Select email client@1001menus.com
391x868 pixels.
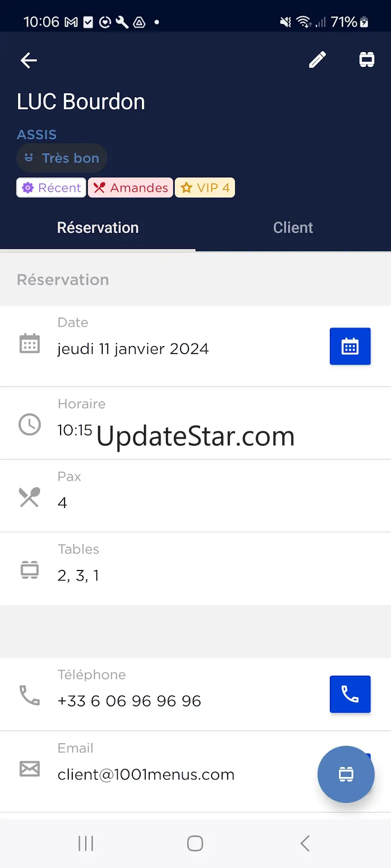coord(146,774)
